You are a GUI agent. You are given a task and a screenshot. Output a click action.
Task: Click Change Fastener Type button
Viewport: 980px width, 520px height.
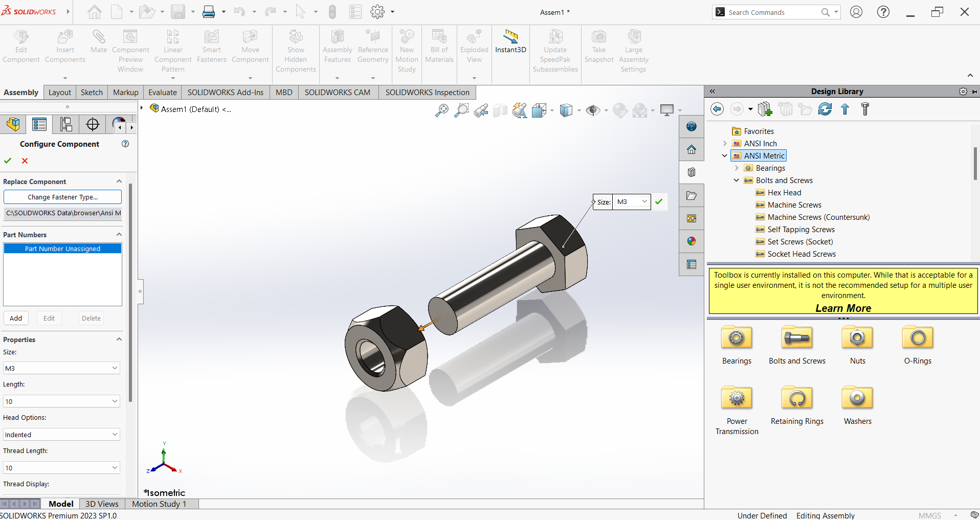[62, 197]
